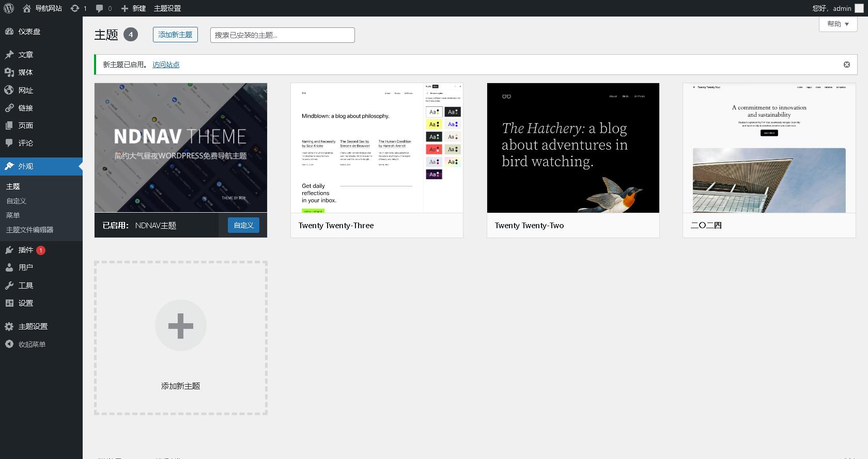Expand the 帮助 help dropdown

pos(838,24)
